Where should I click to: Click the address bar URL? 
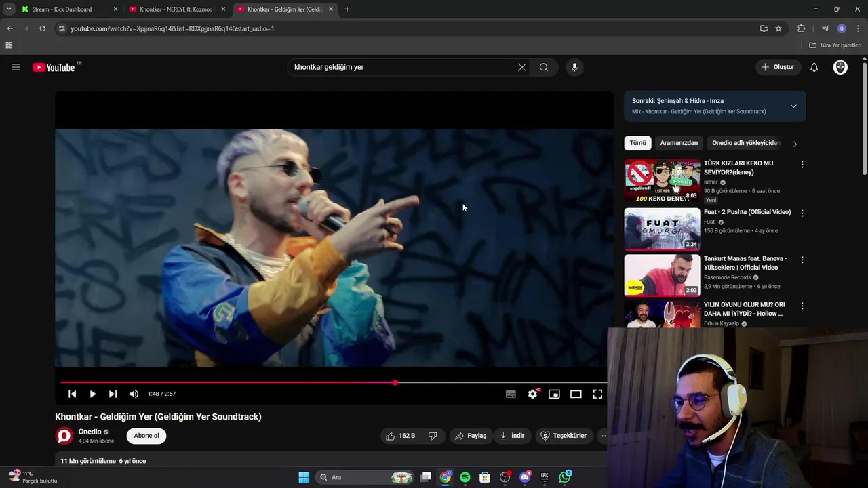tap(173, 28)
